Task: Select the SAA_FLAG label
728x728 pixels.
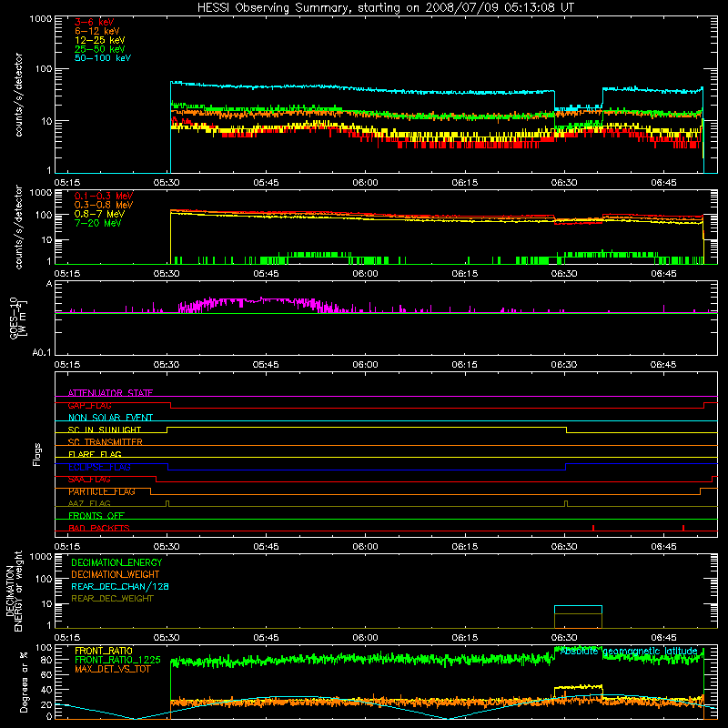Action: [89, 480]
